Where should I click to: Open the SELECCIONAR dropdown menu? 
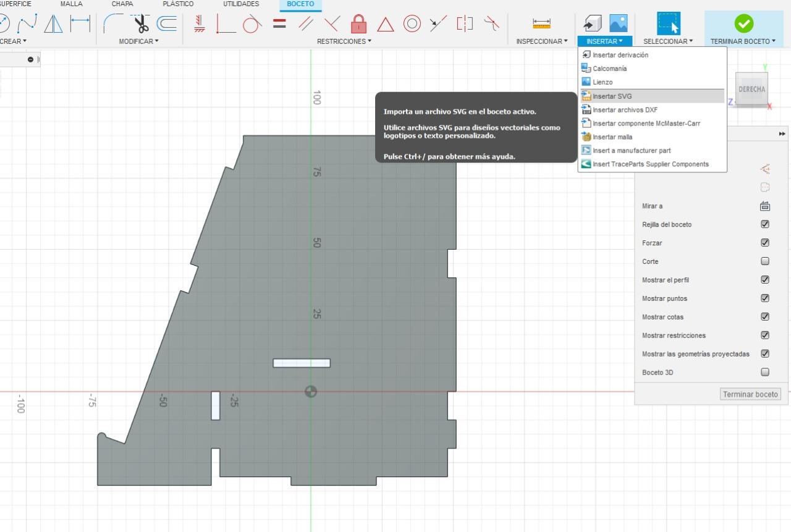[x=667, y=41]
